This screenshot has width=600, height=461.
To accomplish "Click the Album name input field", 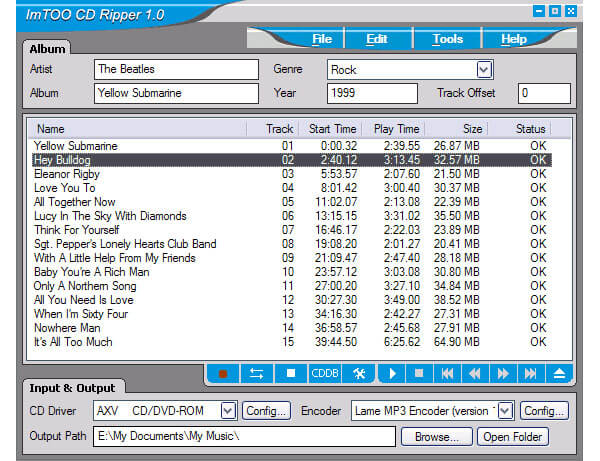I will pos(176,93).
